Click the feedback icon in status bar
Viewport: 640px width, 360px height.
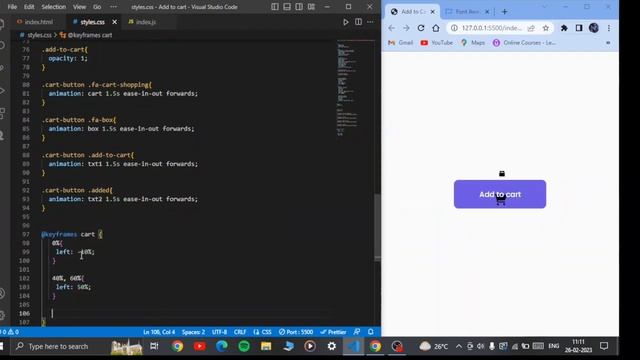[357, 332]
